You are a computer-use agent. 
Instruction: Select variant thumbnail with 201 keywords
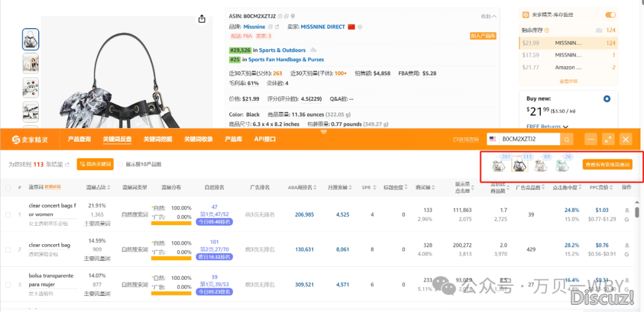pos(499,165)
